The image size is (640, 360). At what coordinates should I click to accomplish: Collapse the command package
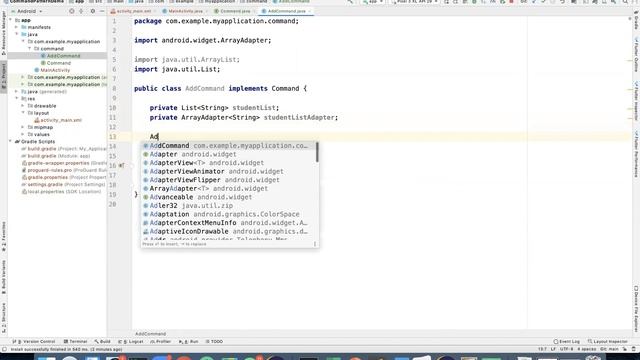(29, 49)
